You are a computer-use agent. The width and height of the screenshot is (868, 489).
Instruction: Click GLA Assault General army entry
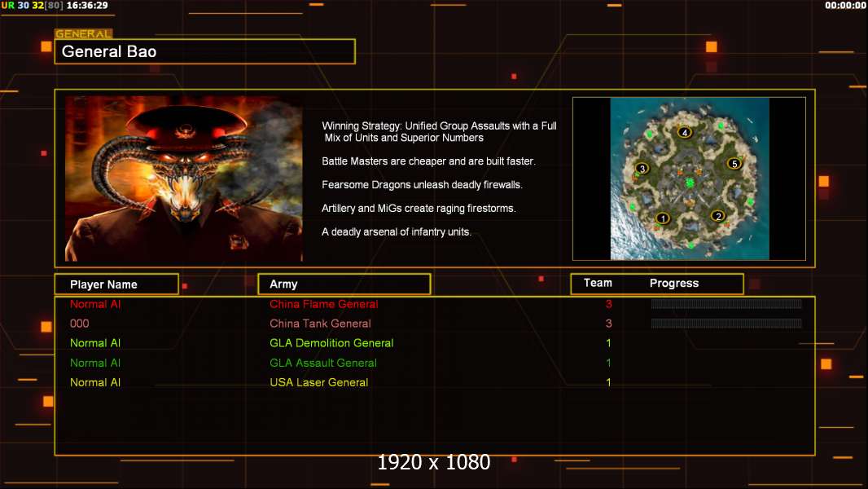point(323,363)
